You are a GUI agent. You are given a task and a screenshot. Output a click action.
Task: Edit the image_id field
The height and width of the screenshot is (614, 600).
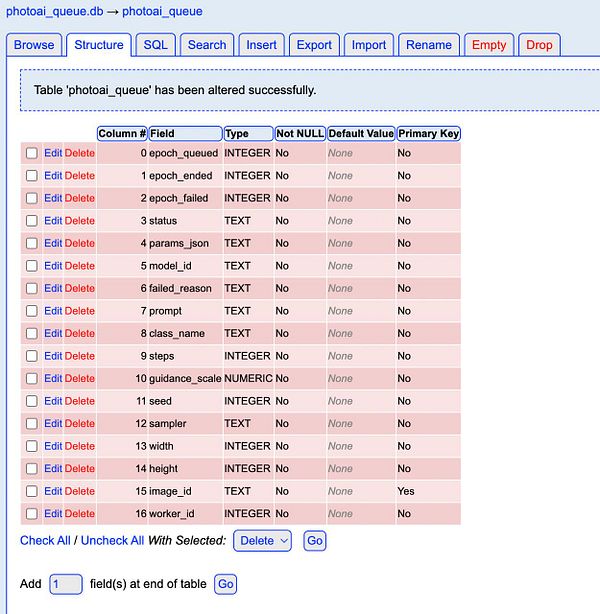click(53, 491)
